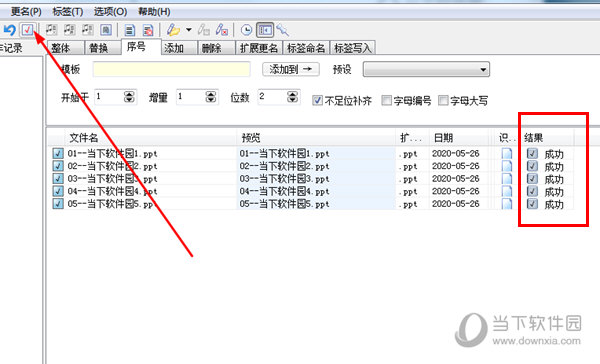Enable the 字母大写 checkbox

click(443, 100)
